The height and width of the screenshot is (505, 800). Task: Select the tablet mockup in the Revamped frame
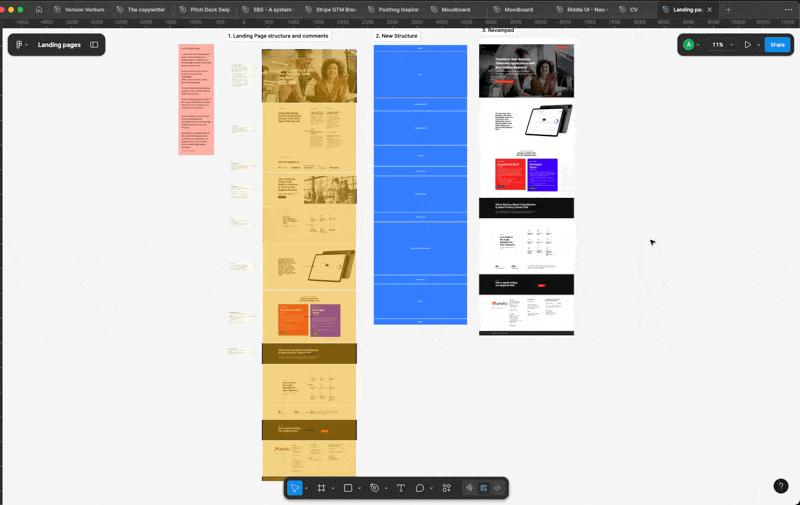point(548,120)
